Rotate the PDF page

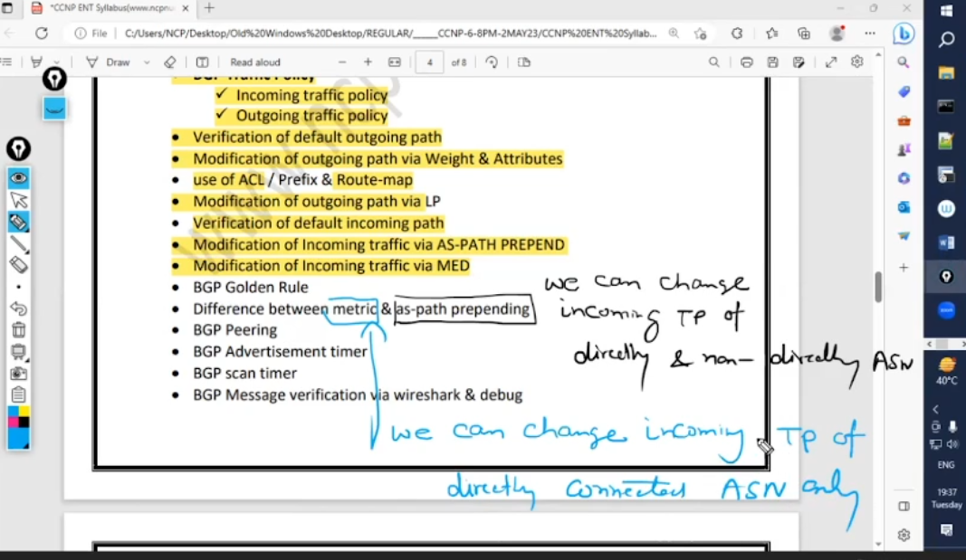[492, 62]
